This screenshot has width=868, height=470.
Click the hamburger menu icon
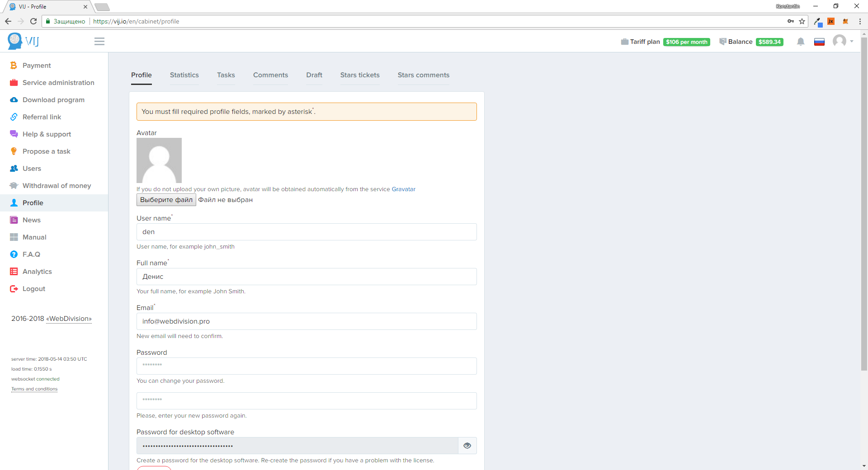click(99, 42)
